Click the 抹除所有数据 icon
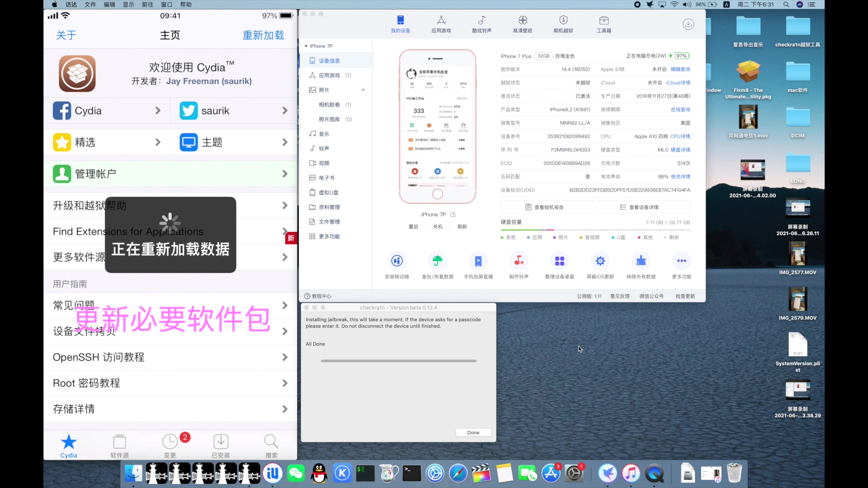 (x=641, y=261)
